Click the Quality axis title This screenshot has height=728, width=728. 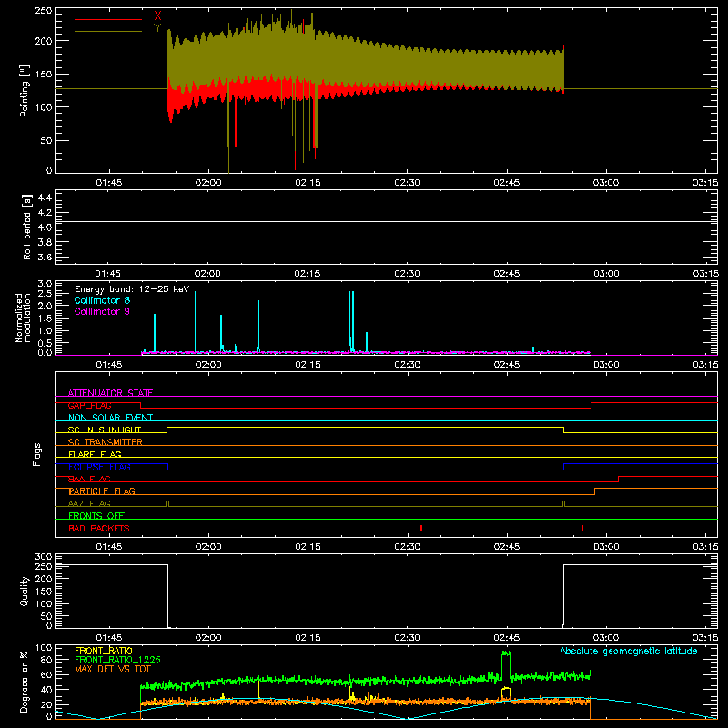point(25,591)
